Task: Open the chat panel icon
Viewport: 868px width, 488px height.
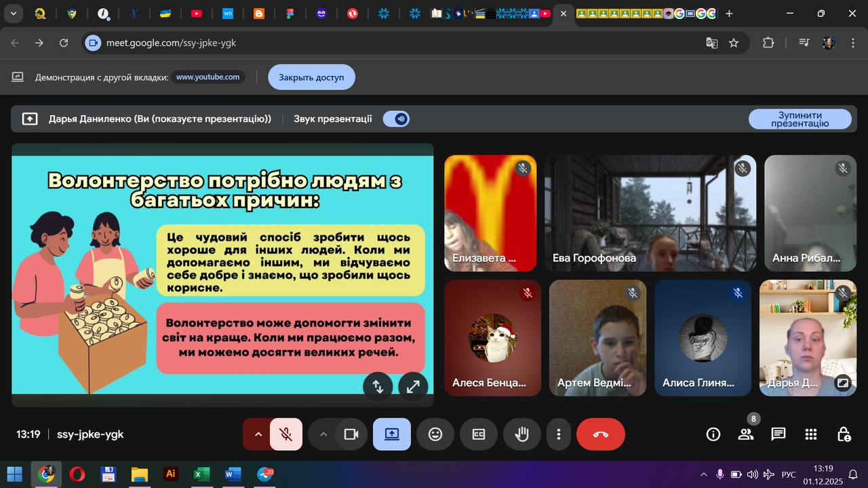Action: [x=778, y=434]
